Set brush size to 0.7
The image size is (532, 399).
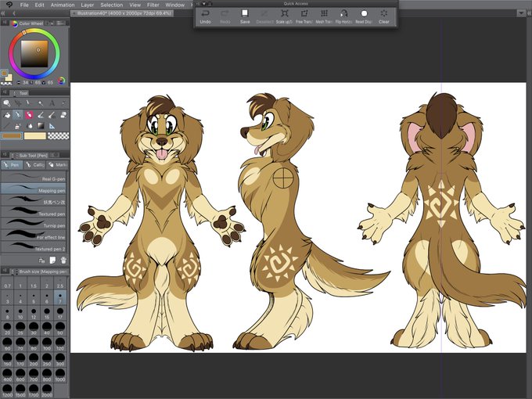7,282
